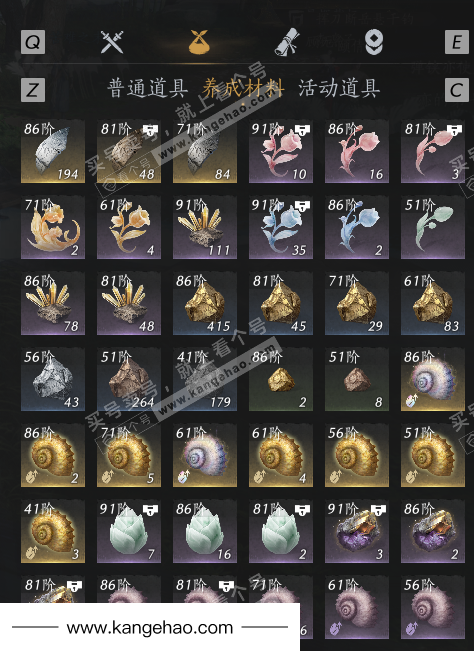Switch to the 活动道具 tab
The height and width of the screenshot is (651, 474).
point(339,88)
